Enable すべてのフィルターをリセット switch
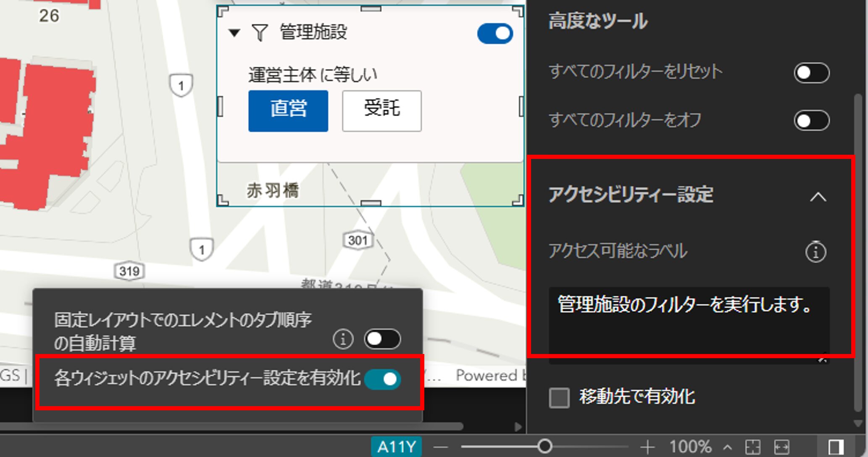868x457 pixels. point(811,73)
